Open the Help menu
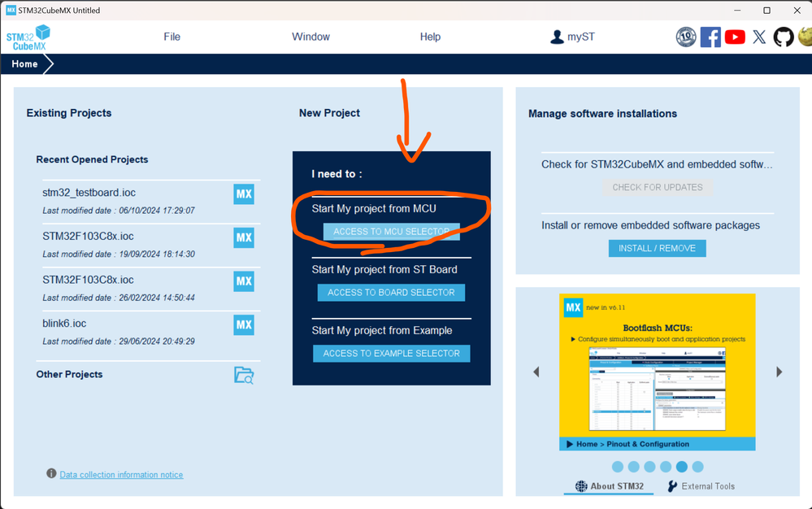812x509 pixels. click(430, 37)
